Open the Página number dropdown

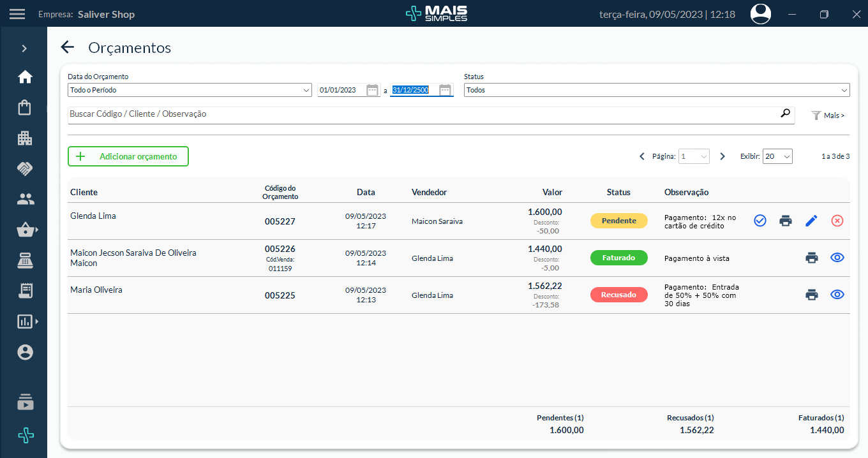pyautogui.click(x=694, y=156)
